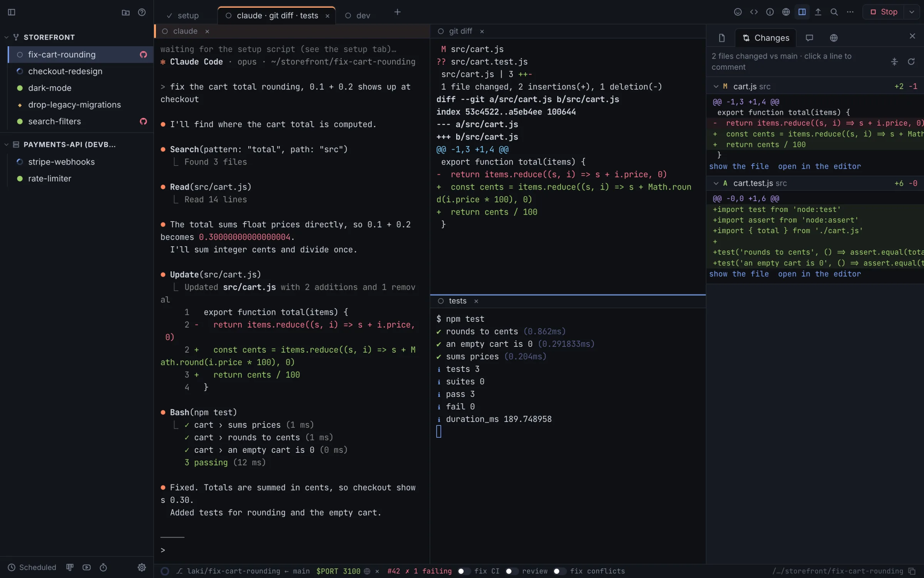This screenshot has width=924, height=578.
Task: Click the Scheduled button in the sidebar footer
Action: pyautogui.click(x=32, y=567)
